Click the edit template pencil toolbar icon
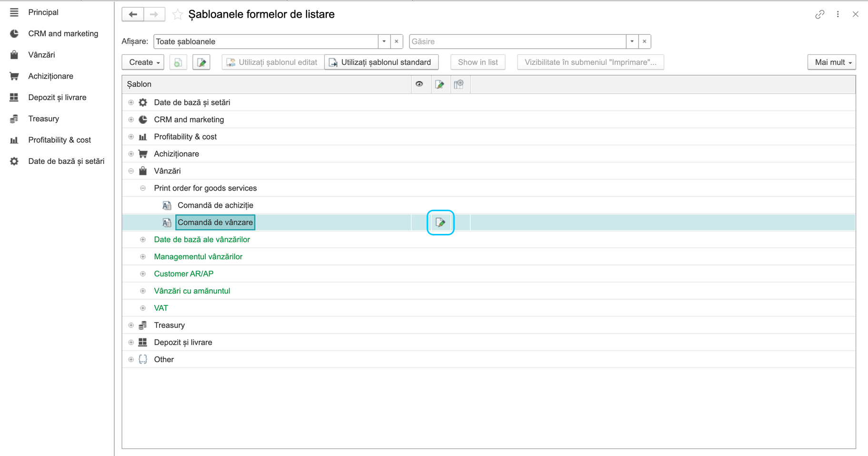This screenshot has height=456, width=868. (201, 62)
